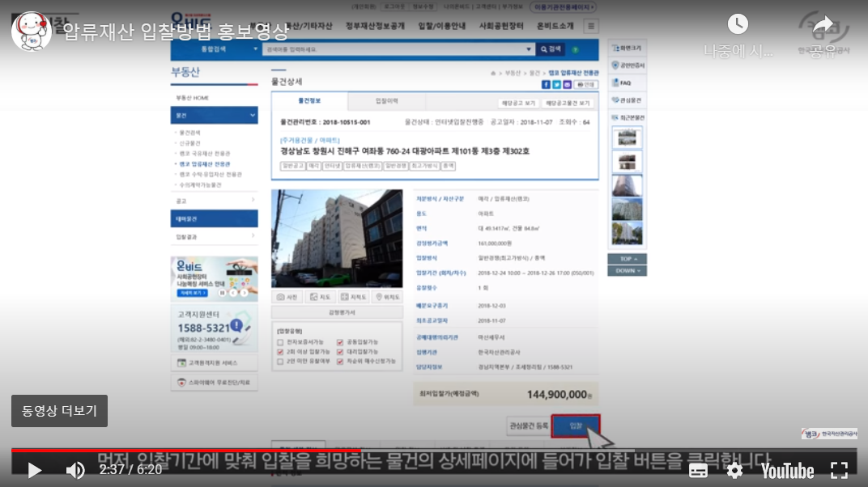The width and height of the screenshot is (868, 487).
Task: Click the 공인인증서 sidebar icon
Action: [627, 66]
